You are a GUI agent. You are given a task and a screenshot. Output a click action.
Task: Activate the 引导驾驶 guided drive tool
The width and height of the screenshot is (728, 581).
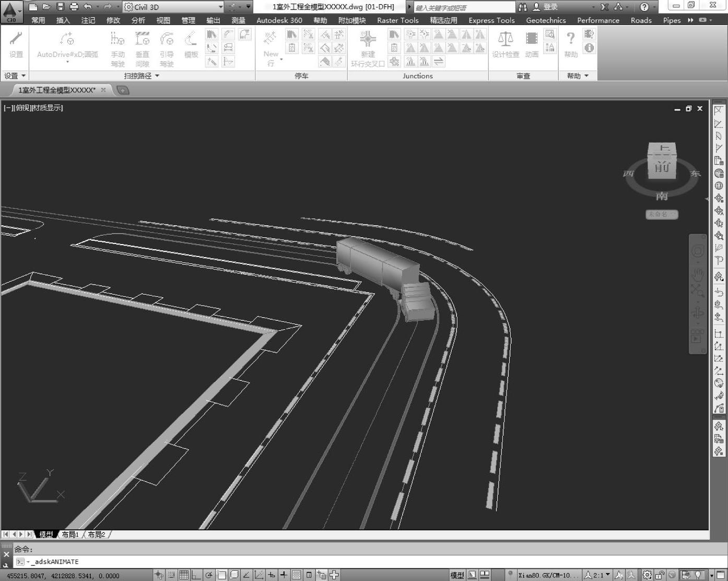167,49
